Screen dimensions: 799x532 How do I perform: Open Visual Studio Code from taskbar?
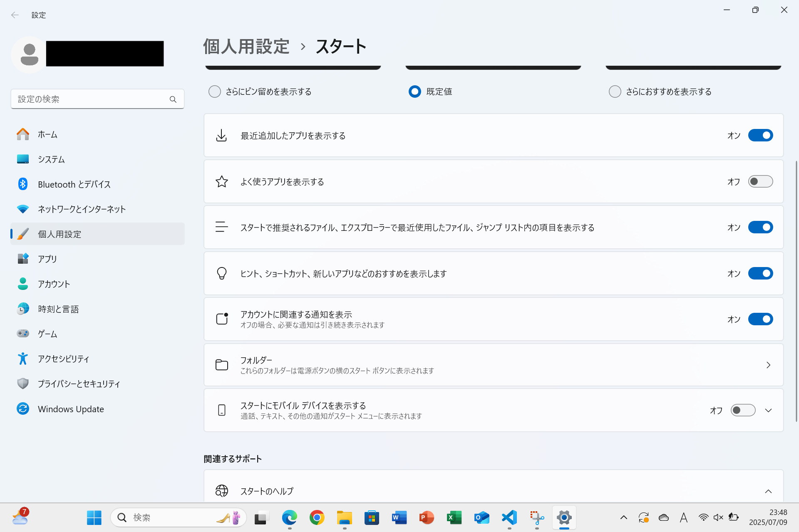click(509, 518)
